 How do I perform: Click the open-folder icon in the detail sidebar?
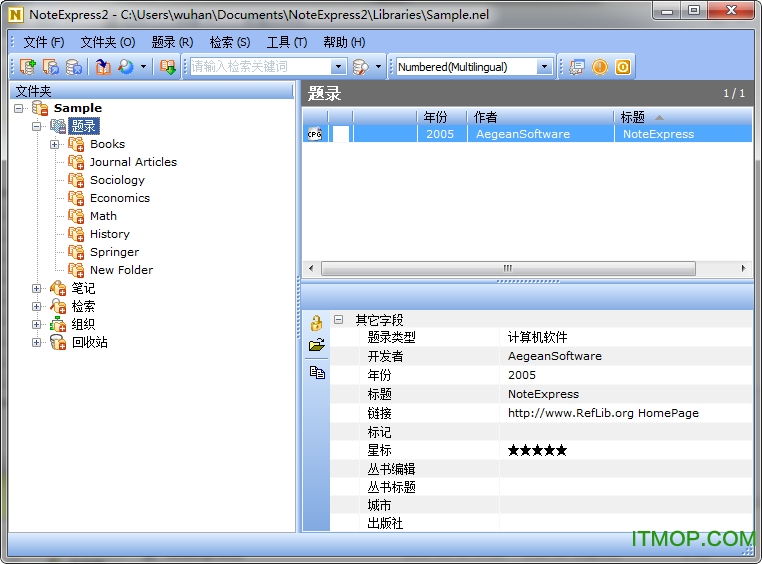pyautogui.click(x=316, y=345)
